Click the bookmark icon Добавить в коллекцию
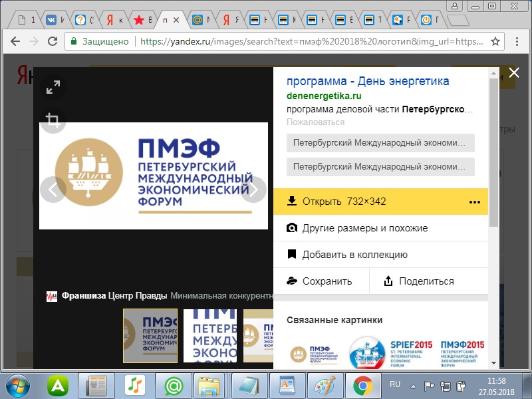The height and width of the screenshot is (399, 532). 291,254
